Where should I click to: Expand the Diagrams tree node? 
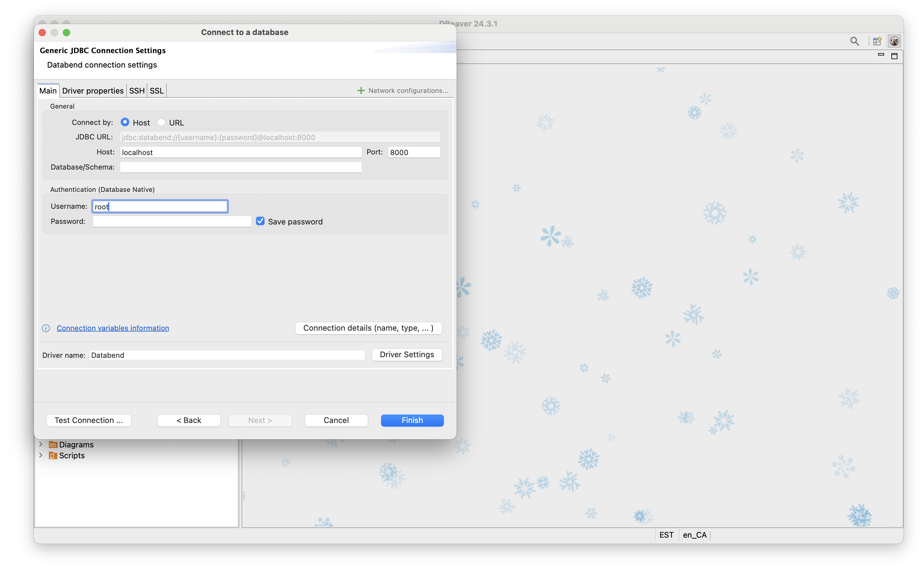[x=41, y=444]
